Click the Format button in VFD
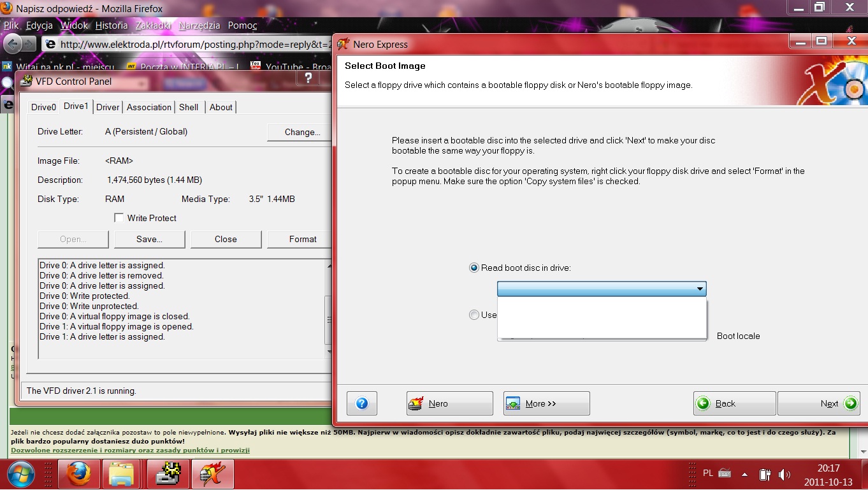This screenshot has height=490, width=868. pyautogui.click(x=301, y=239)
